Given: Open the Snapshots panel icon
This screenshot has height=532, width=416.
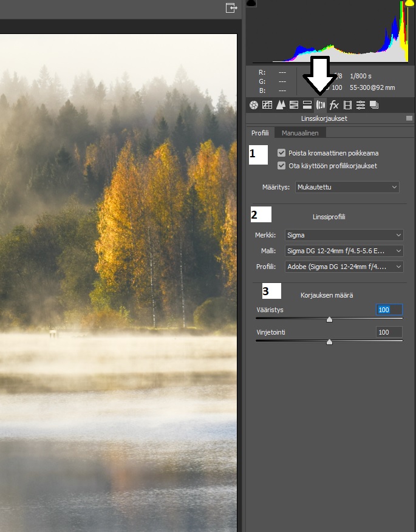Looking at the screenshot, I should [x=374, y=105].
